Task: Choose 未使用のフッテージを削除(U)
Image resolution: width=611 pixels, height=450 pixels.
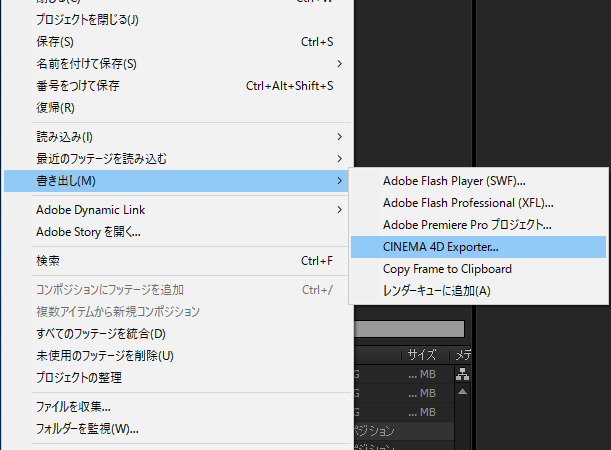Action: click(176, 356)
